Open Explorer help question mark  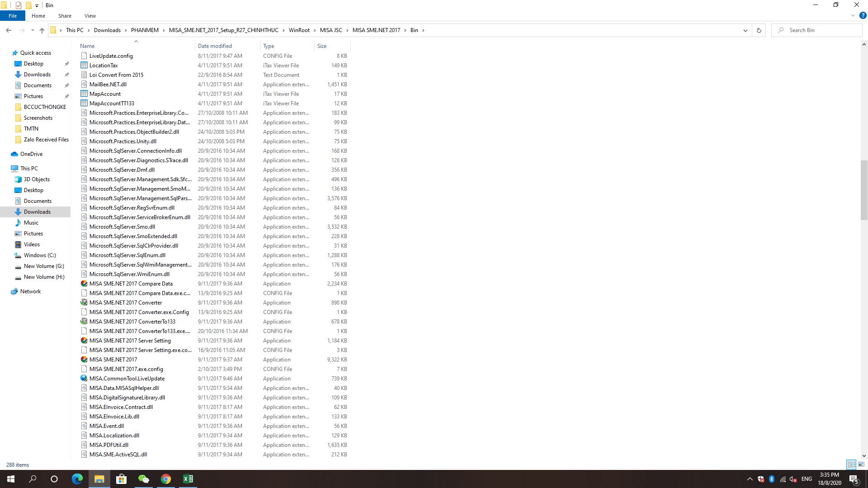pyautogui.click(x=863, y=15)
